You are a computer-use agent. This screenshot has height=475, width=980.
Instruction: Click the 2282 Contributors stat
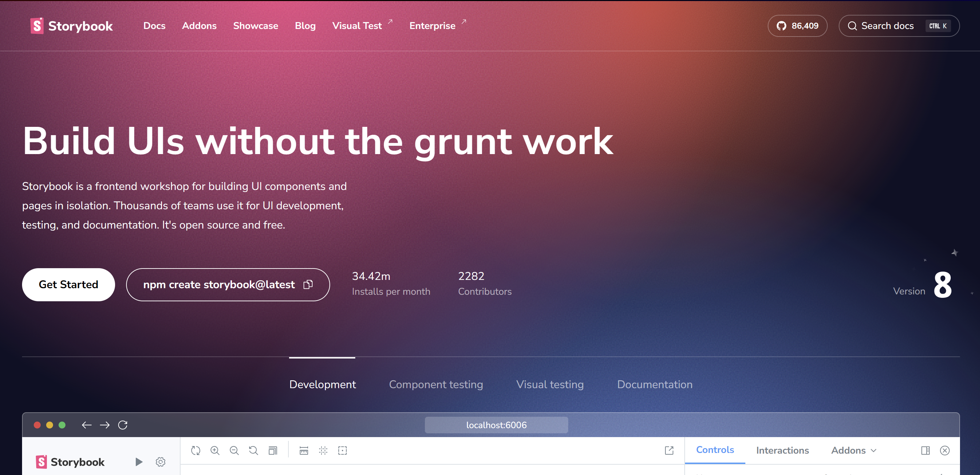tap(485, 284)
